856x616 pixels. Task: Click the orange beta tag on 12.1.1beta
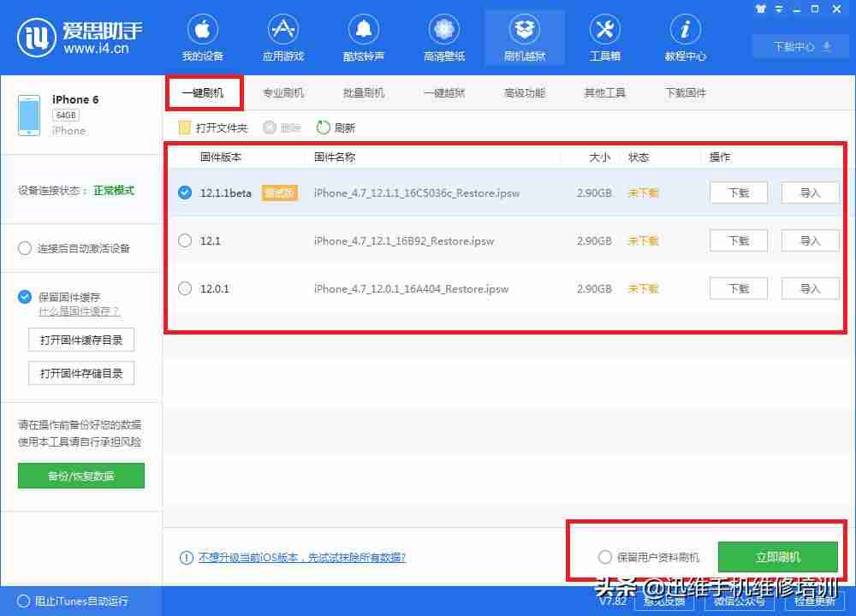pos(280,192)
